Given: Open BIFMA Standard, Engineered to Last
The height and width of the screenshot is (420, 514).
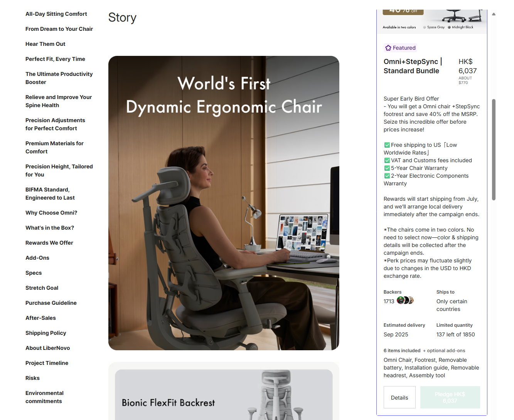Looking at the screenshot, I should tap(50, 193).
